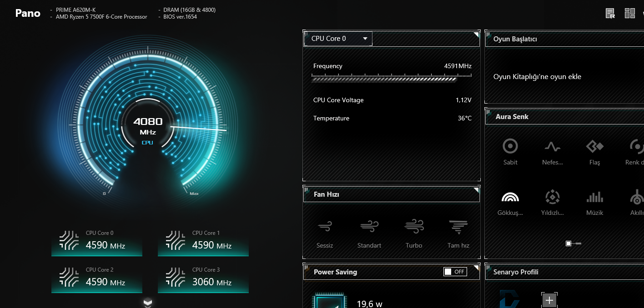Select the Sessiz fan mode
Viewport: 644px width, 308px height.
point(325,234)
